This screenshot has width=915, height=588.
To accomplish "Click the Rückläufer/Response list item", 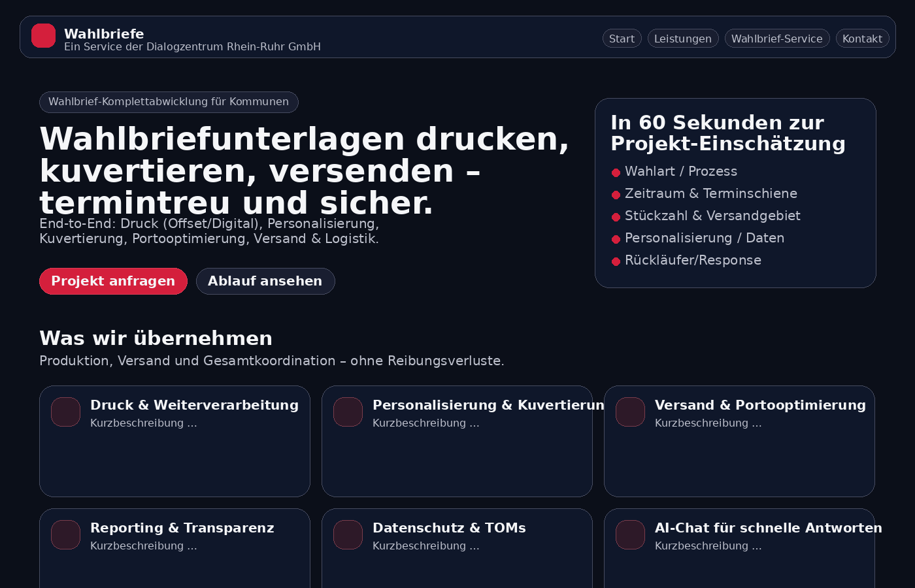I will pos(692,260).
